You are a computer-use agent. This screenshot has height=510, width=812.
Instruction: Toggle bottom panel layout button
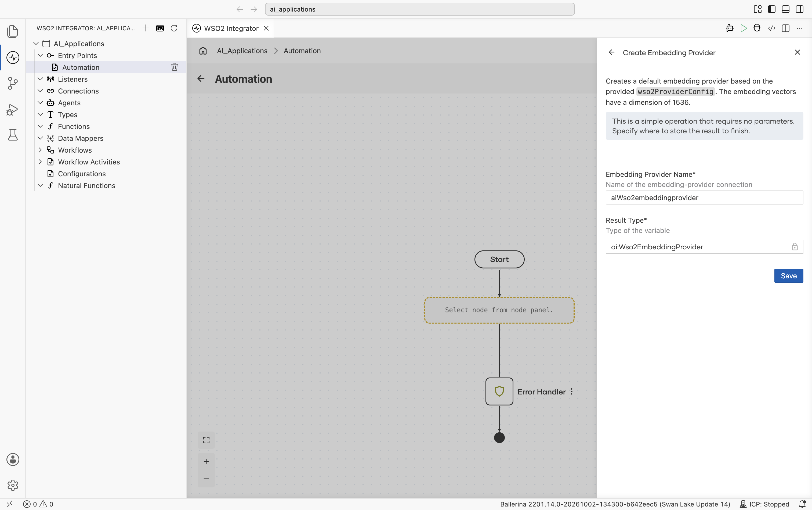(x=786, y=9)
